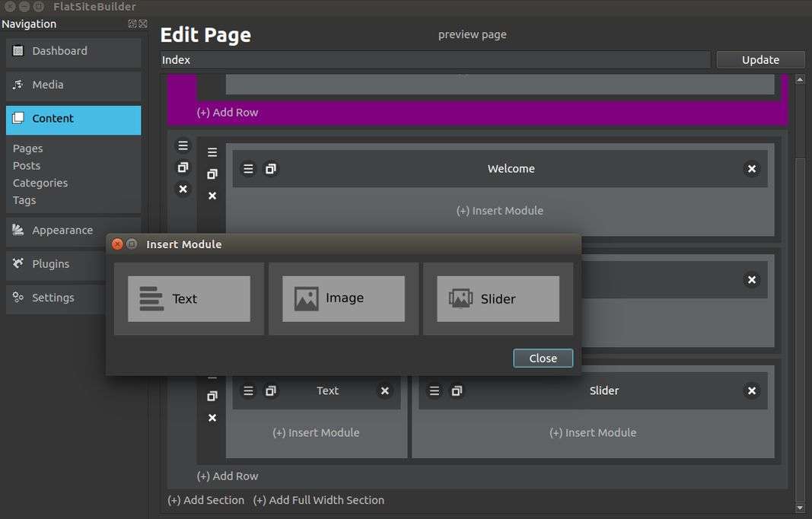Click the preview page link

472,34
